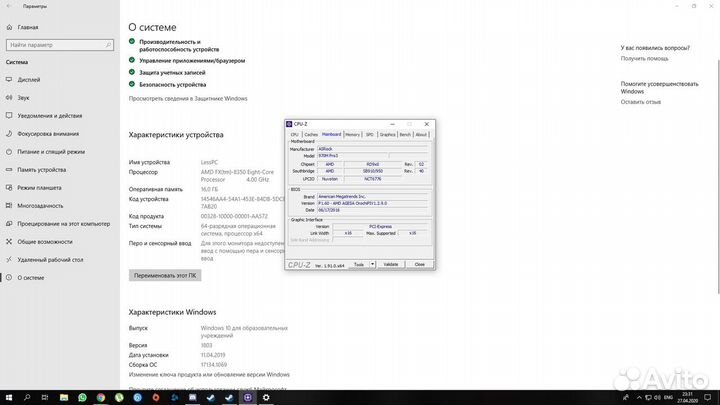The width and height of the screenshot is (720, 405).
Task: Open Память устройства page
Action: click(x=42, y=170)
